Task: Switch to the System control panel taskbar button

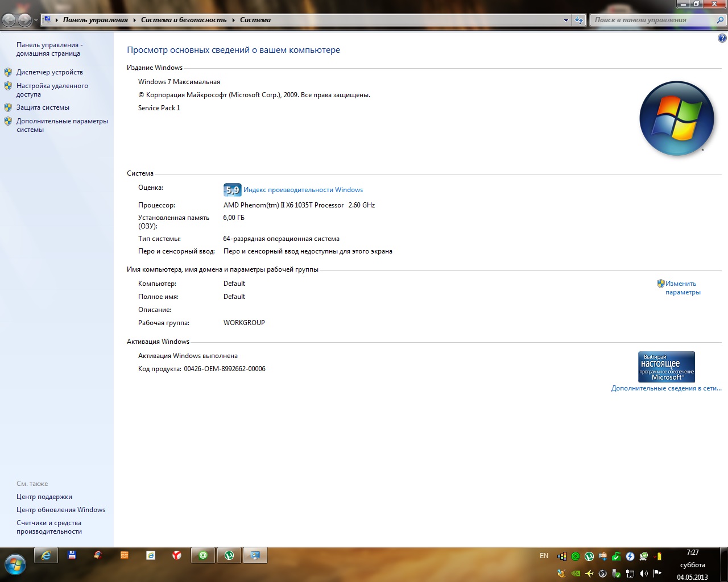Action: pos(255,555)
